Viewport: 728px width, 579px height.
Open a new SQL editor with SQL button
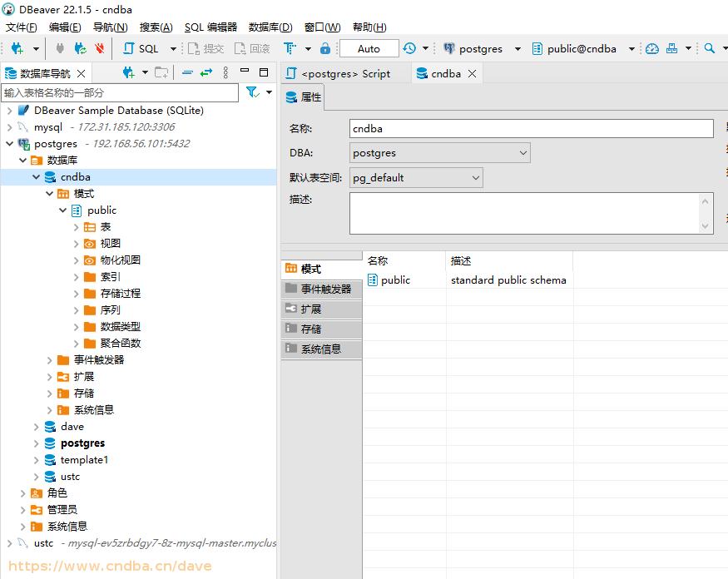point(141,48)
